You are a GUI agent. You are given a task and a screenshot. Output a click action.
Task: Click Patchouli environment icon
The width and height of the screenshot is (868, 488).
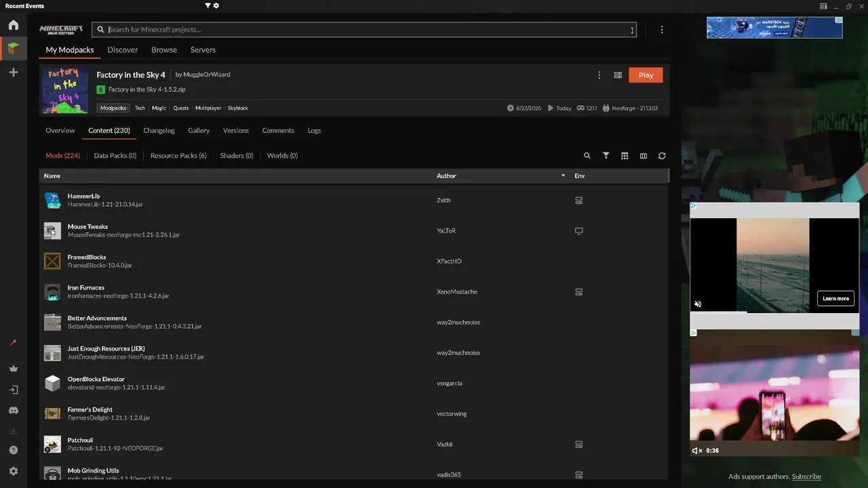(579, 445)
